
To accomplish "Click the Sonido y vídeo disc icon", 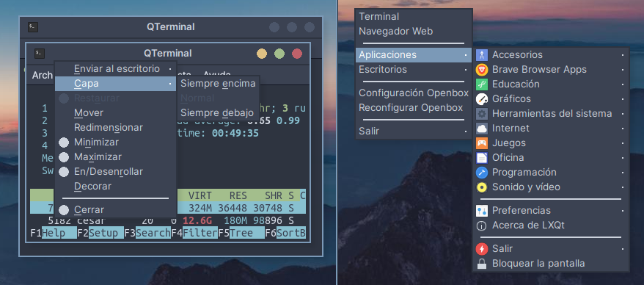I will 481,187.
